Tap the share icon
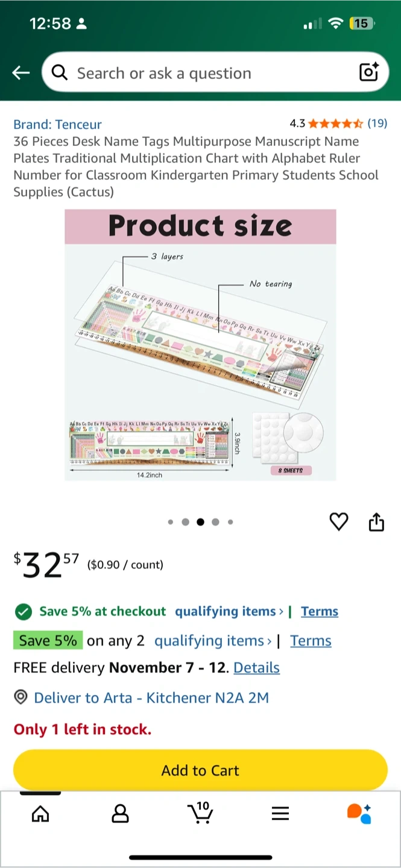The image size is (401, 868). pos(376,522)
